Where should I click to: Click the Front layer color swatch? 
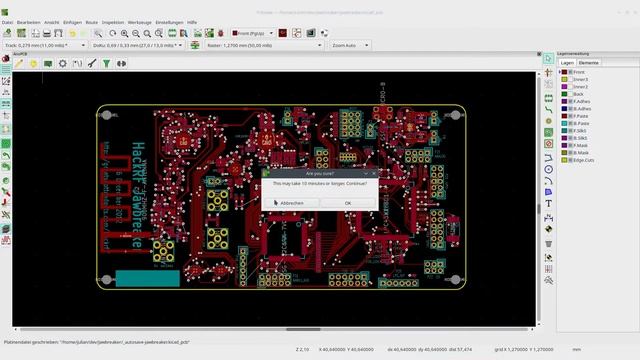coord(564,72)
